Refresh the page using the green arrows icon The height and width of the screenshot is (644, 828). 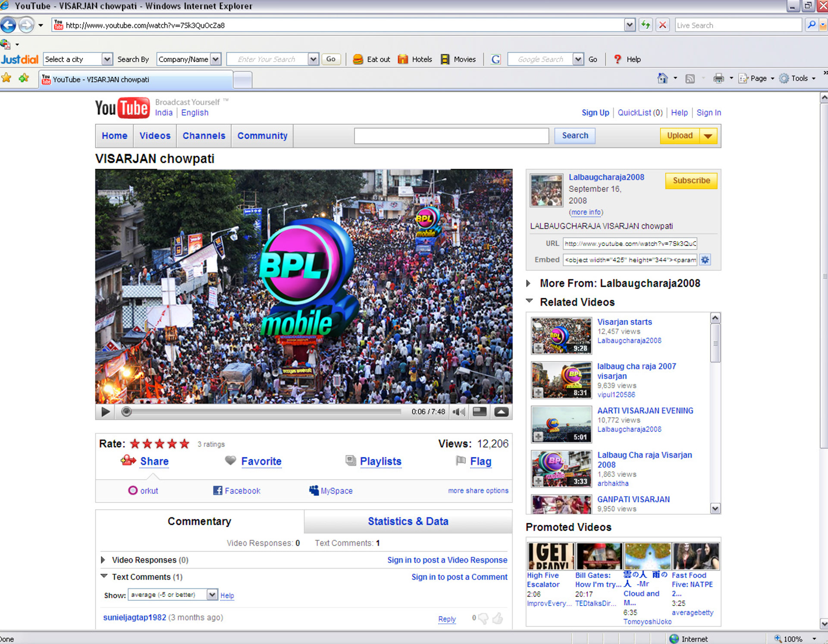(645, 25)
